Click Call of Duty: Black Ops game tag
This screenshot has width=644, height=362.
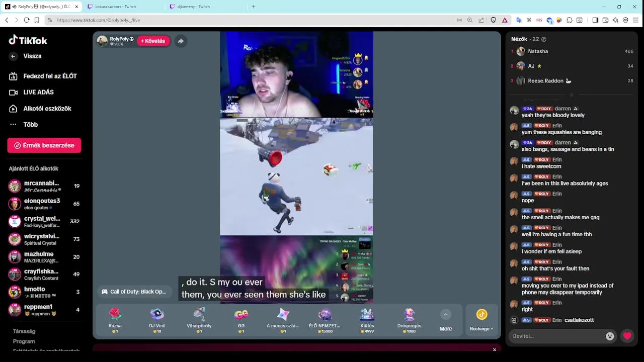[x=134, y=292]
